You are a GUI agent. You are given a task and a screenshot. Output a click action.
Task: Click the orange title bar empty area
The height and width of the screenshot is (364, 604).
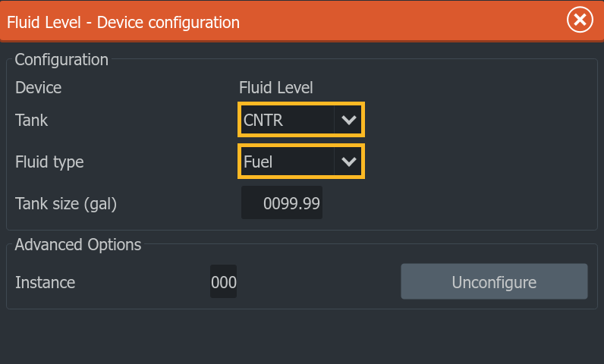pos(401,21)
